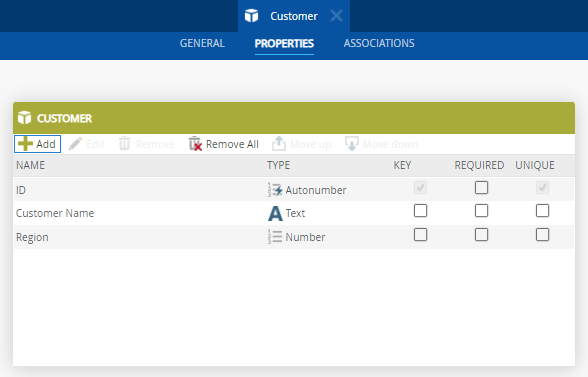Check Key checkbox for Customer Name
Image resolution: width=588 pixels, height=377 pixels.
click(420, 211)
